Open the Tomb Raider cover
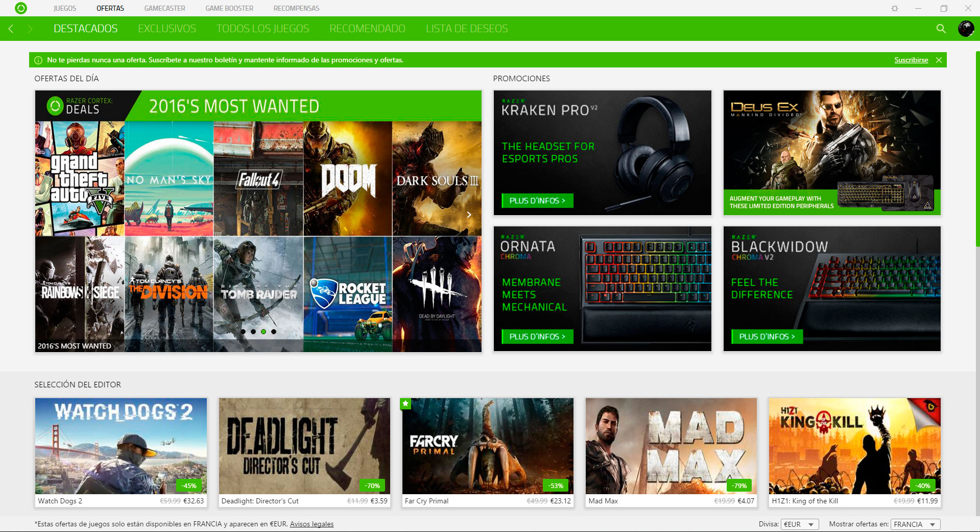The image size is (980, 532). coord(258,294)
